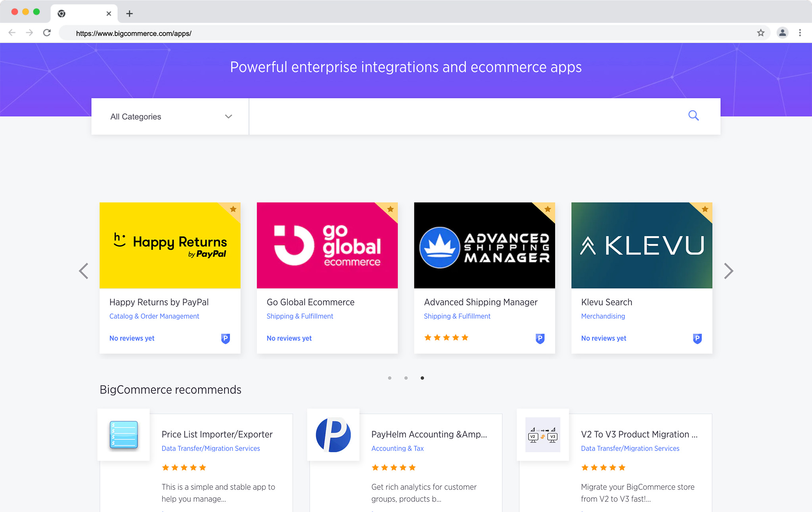Click the Advanced Shipping Manager bookmark star
Image resolution: width=812 pixels, height=512 pixels.
pos(548,209)
